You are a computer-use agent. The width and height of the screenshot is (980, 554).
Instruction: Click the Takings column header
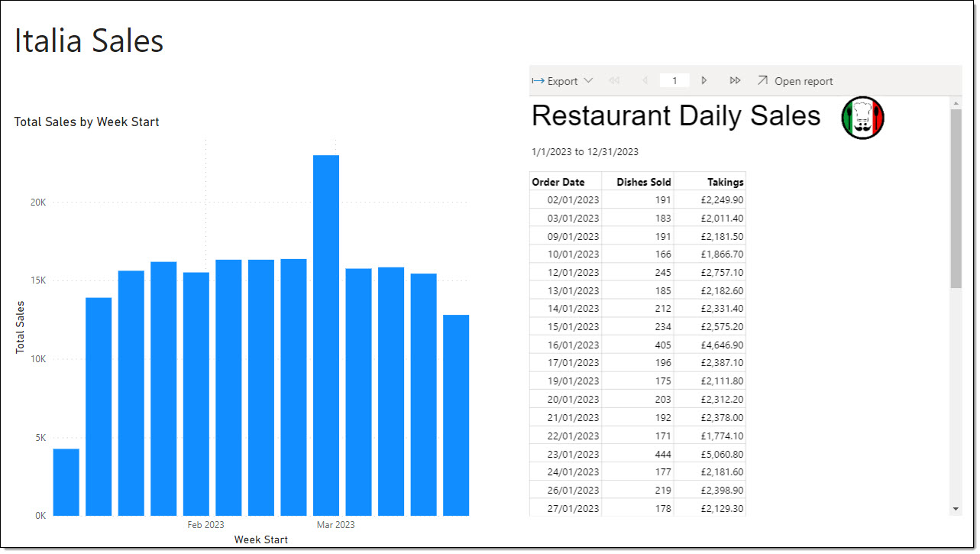pyautogui.click(x=710, y=182)
